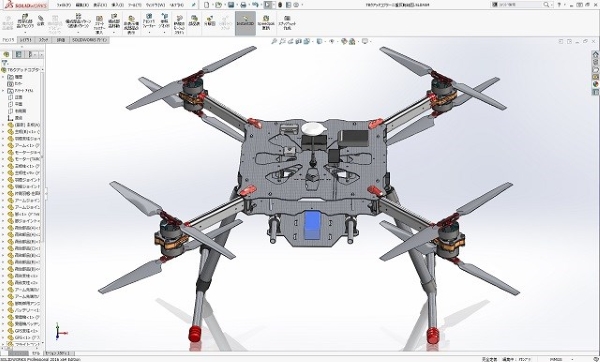Click the Zoom to Fit magnifier icon
The width and height of the screenshot is (600, 362).
click(x=274, y=41)
